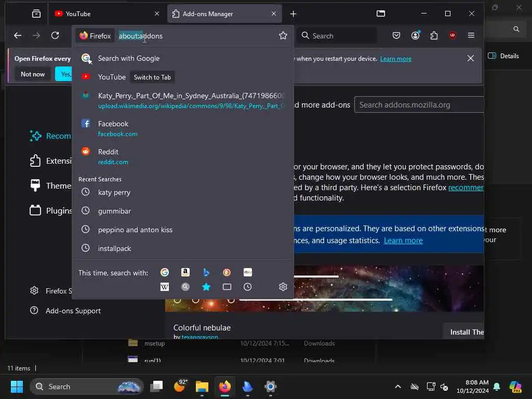Image resolution: width=532 pixels, height=399 pixels.
Task: Bookmark this page with the star icon
Action: [x=283, y=36]
